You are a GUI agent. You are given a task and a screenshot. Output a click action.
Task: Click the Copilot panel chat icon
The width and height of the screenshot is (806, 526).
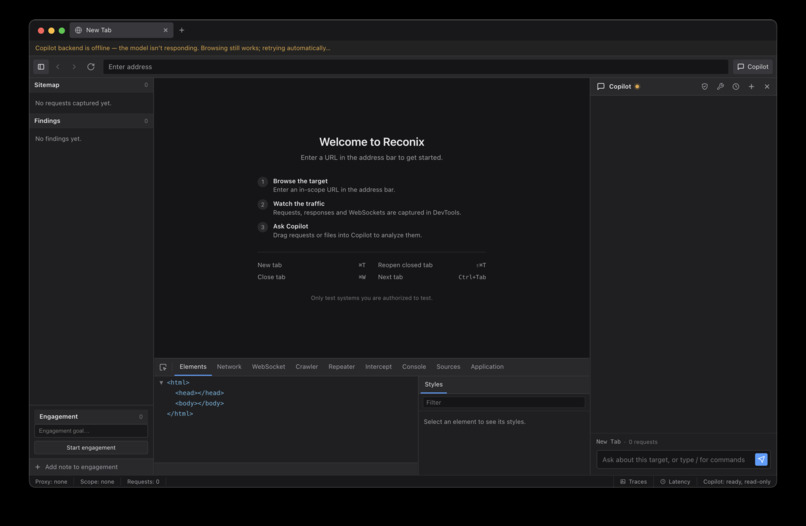click(x=600, y=86)
